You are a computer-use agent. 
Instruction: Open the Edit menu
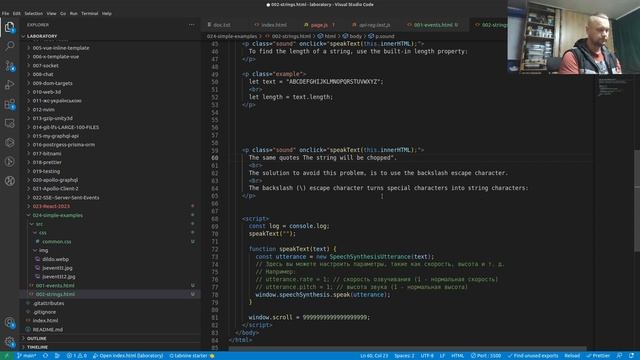point(16,13)
